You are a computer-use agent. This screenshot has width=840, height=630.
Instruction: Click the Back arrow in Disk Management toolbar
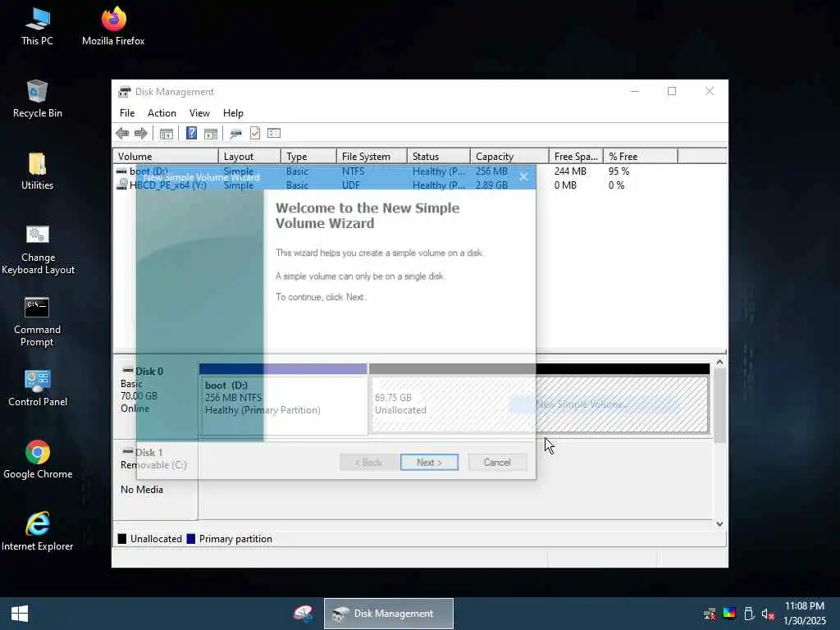pyautogui.click(x=122, y=134)
